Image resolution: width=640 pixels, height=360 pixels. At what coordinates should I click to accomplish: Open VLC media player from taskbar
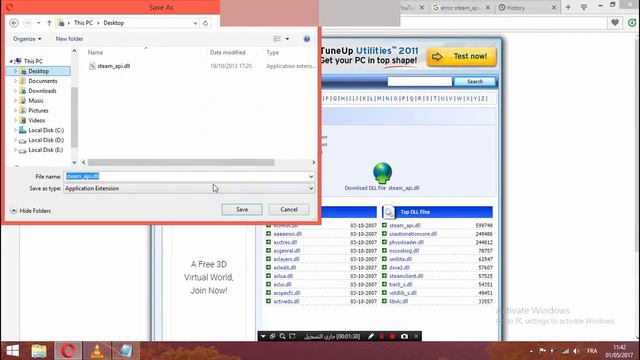pyautogui.click(x=97, y=351)
